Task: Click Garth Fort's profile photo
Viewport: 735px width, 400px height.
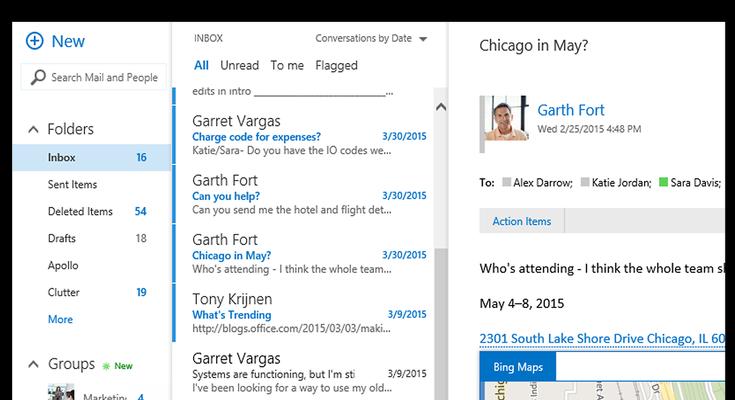Action: 506,118
